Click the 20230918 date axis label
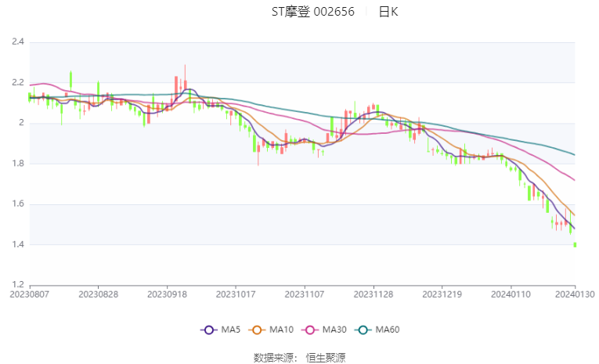This screenshot has height=364, width=599. (167, 294)
